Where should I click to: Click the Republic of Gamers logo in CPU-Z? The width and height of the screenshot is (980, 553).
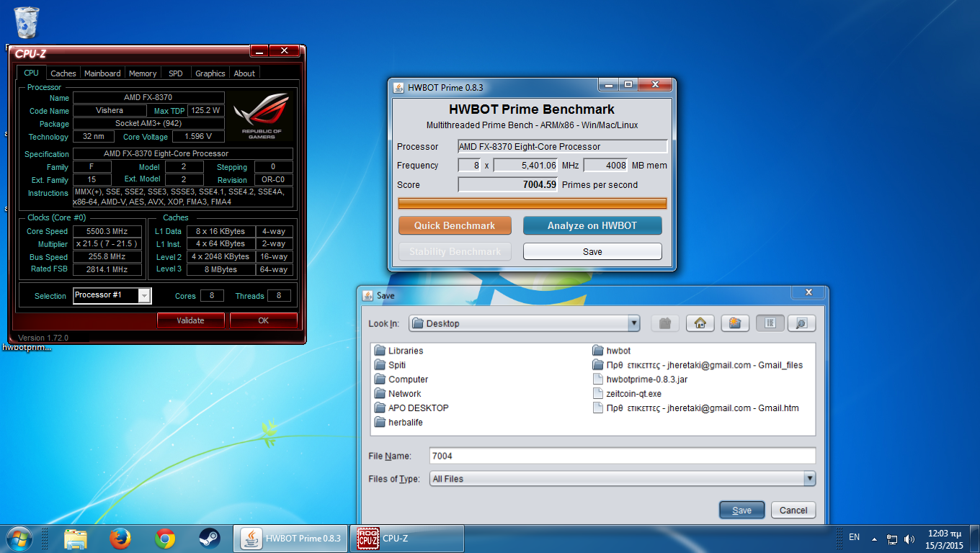point(262,116)
